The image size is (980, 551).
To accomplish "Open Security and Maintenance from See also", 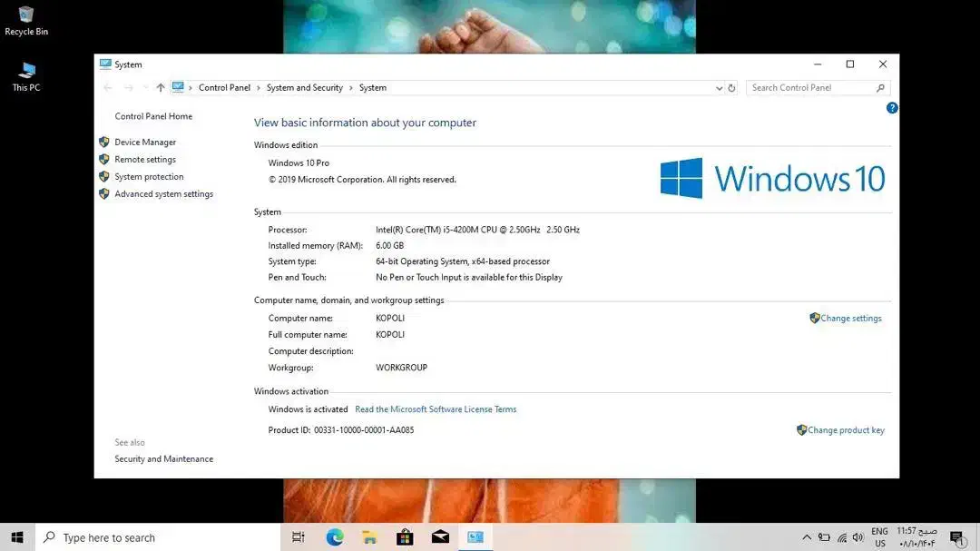I will [x=163, y=458].
